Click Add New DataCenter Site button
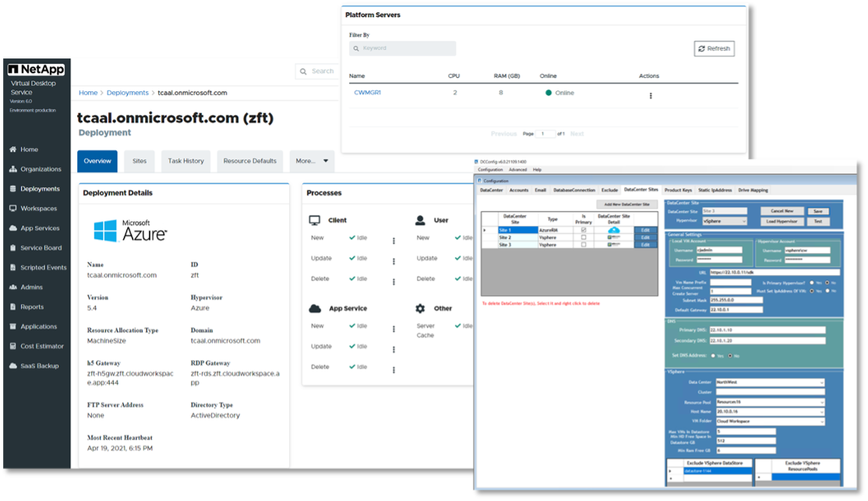Screen dimensions: 868x501 coord(627,204)
